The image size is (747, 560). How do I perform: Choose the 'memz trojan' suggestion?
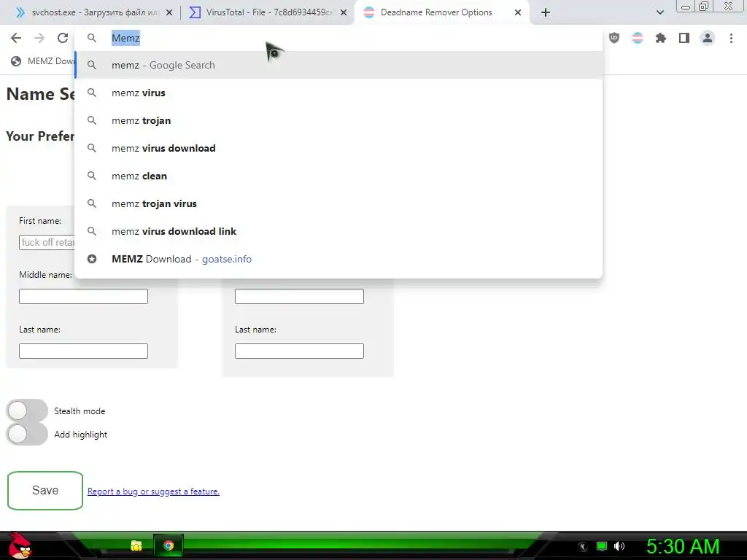click(338, 120)
